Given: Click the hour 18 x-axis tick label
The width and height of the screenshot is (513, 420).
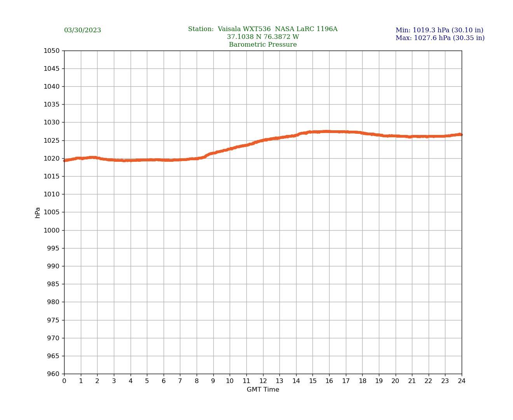Looking at the screenshot, I should coord(362,381).
